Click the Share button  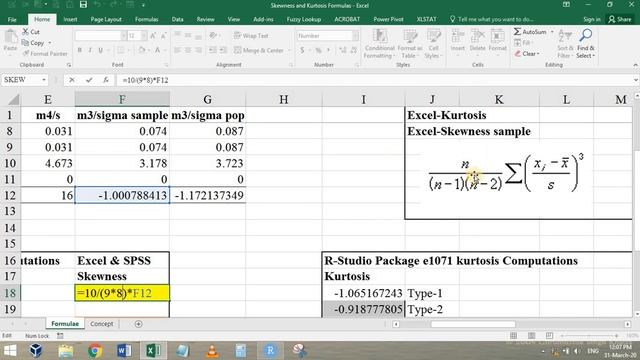[x=620, y=19]
